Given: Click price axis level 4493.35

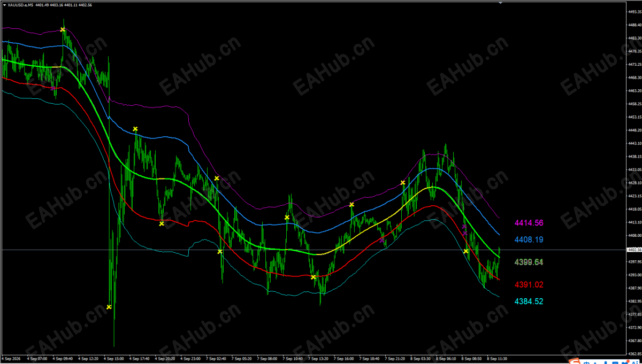Looking at the screenshot, I should [x=635, y=11].
